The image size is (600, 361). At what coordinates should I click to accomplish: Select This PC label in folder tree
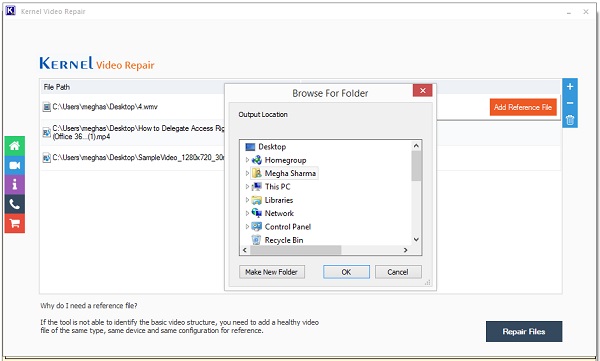pyautogui.click(x=277, y=187)
